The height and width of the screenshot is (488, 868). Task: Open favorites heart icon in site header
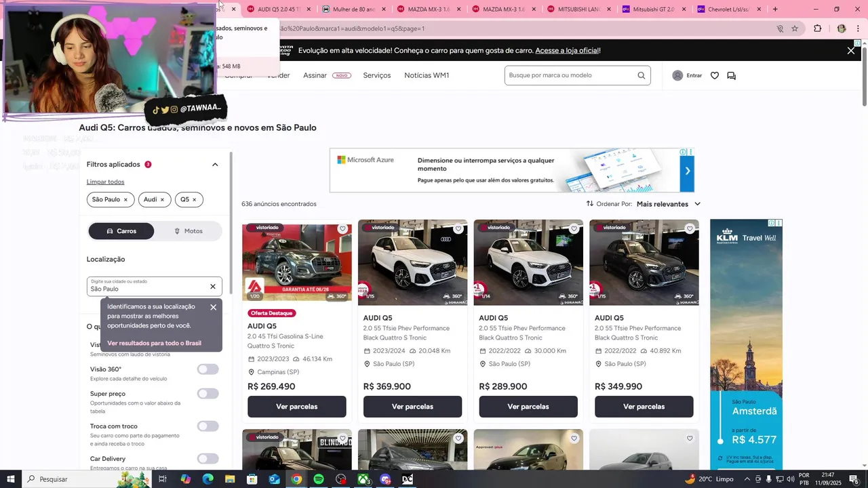tap(715, 75)
